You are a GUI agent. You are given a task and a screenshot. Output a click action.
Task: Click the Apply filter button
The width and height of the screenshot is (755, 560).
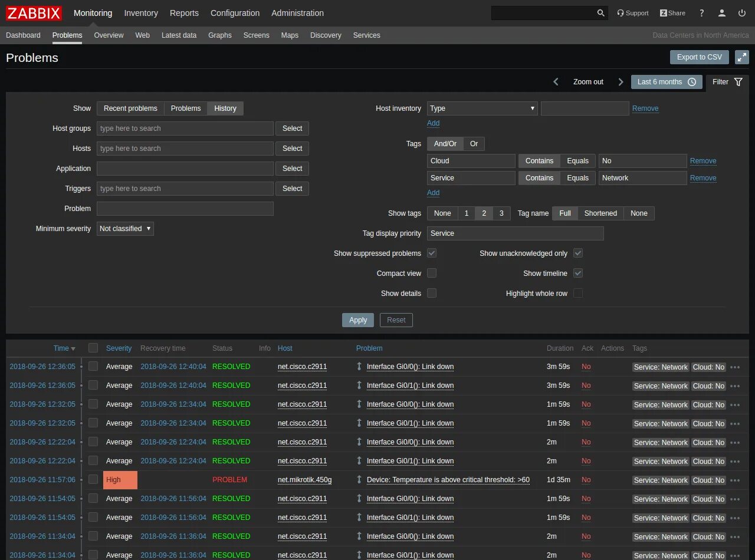(x=358, y=320)
